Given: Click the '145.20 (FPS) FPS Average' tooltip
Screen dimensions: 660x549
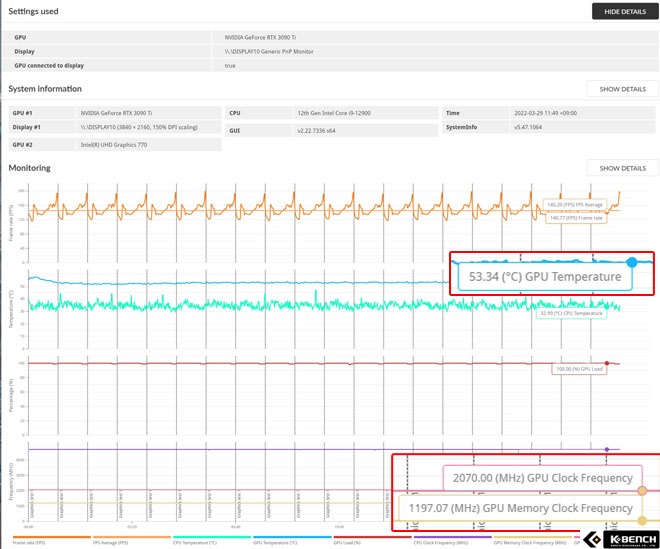Looking at the screenshot, I should click(575, 205).
